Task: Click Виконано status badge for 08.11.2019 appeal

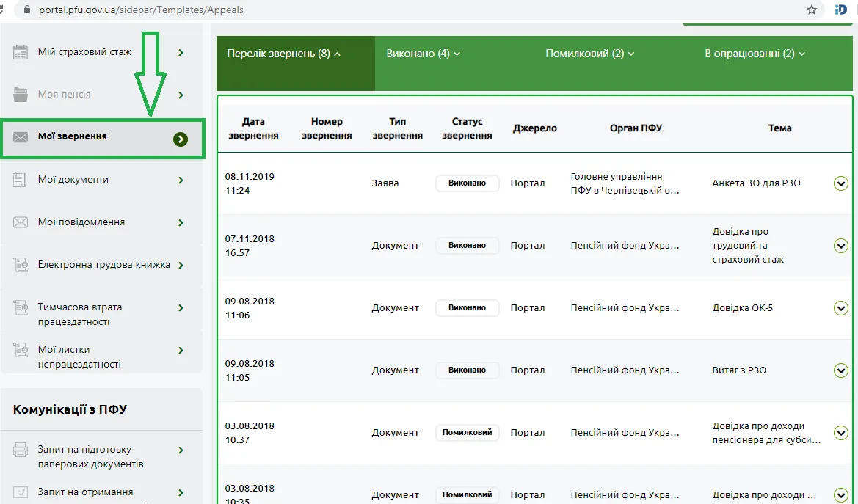Action: coord(468,183)
